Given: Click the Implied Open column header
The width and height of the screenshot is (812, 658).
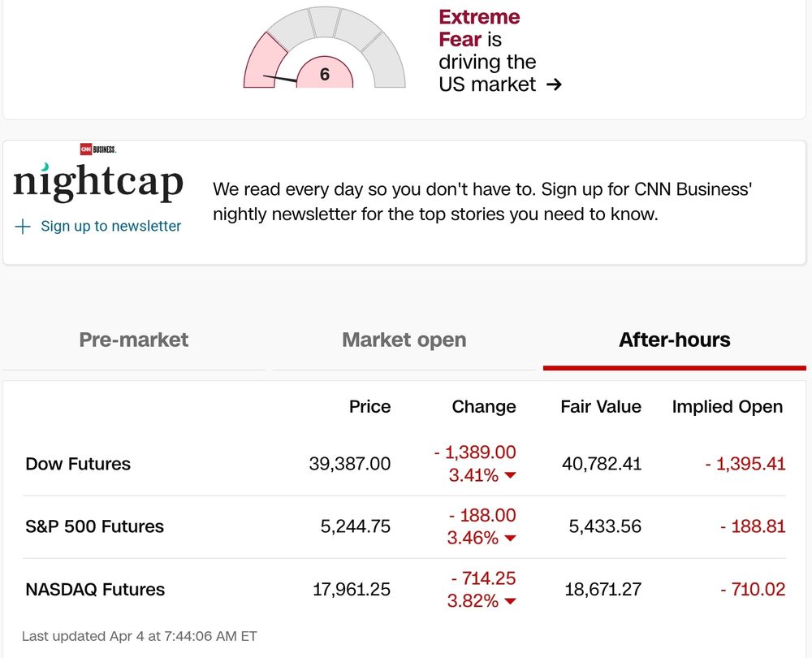Looking at the screenshot, I should [727, 407].
